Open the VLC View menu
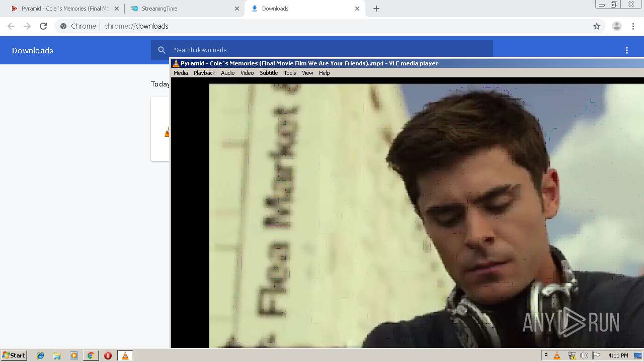The width and height of the screenshot is (644, 362). pos(307,73)
